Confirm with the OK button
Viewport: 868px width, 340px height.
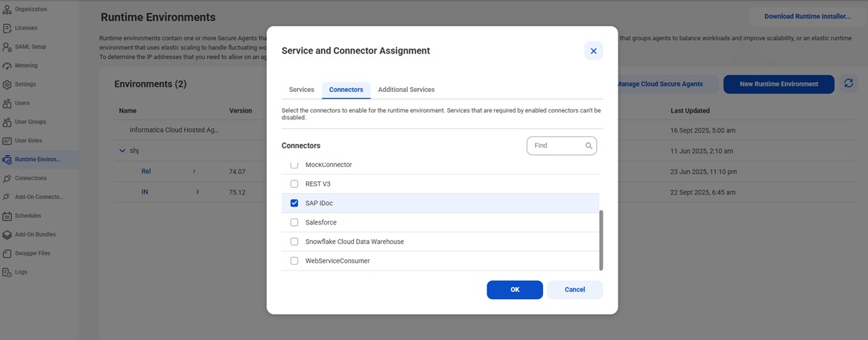tap(515, 289)
